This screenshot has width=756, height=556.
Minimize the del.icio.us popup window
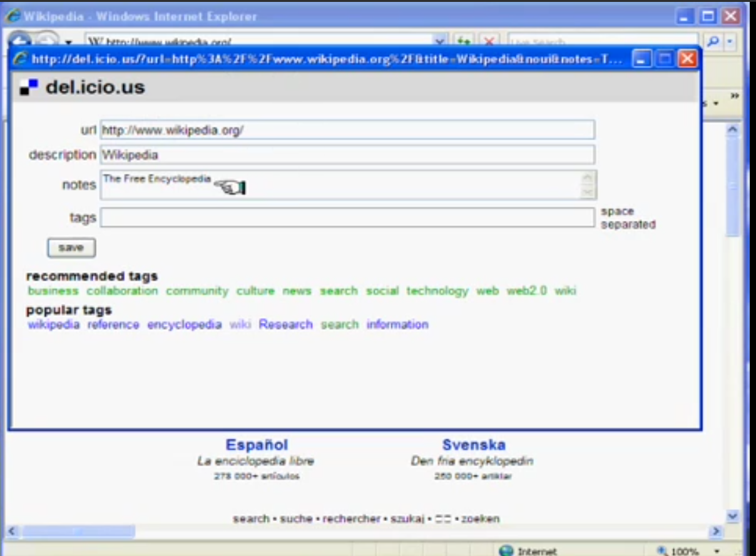click(640, 59)
